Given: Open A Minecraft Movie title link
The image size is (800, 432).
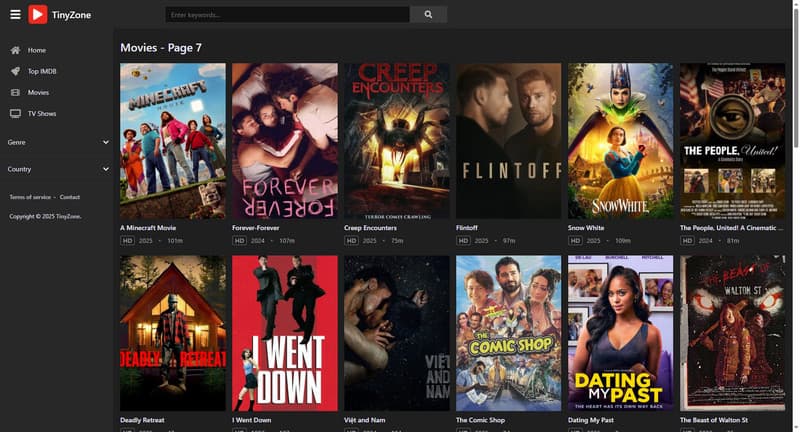Looking at the screenshot, I should (x=148, y=228).
